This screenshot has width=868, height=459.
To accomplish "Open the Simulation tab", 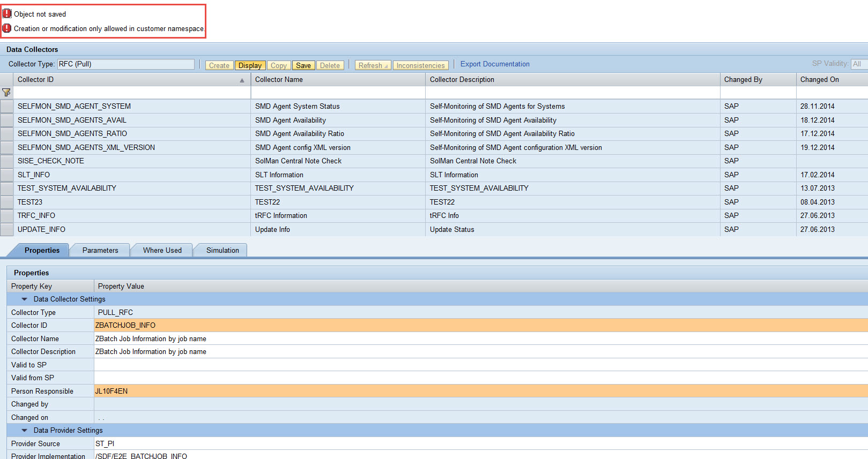I will [222, 250].
